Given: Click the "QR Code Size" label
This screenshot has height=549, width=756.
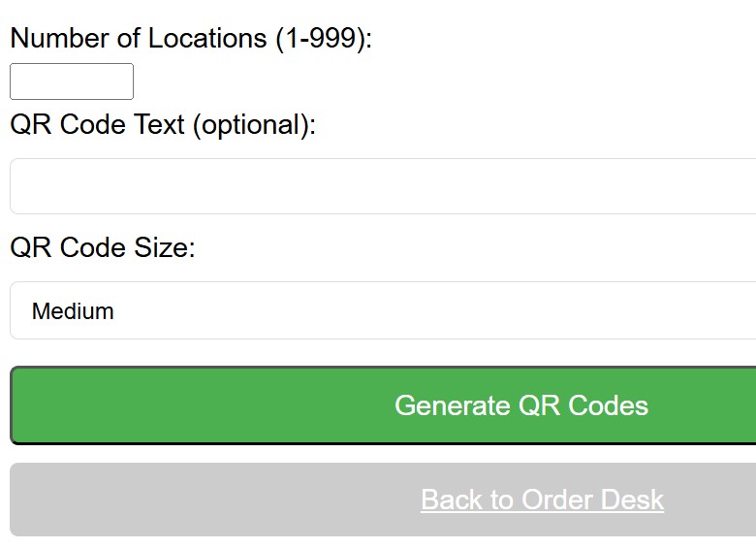Looking at the screenshot, I should point(103,248).
